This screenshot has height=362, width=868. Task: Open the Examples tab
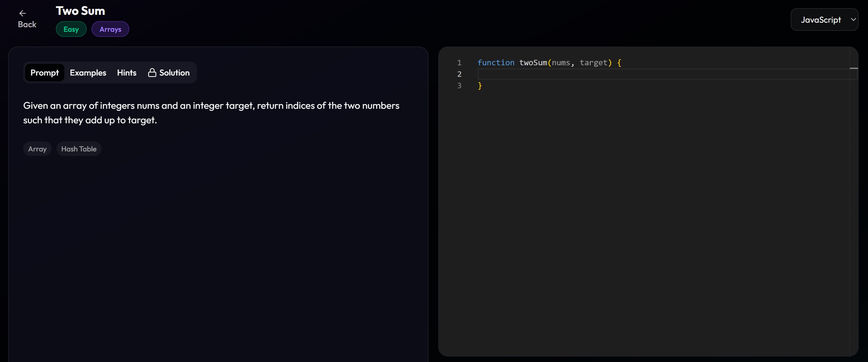click(x=88, y=73)
